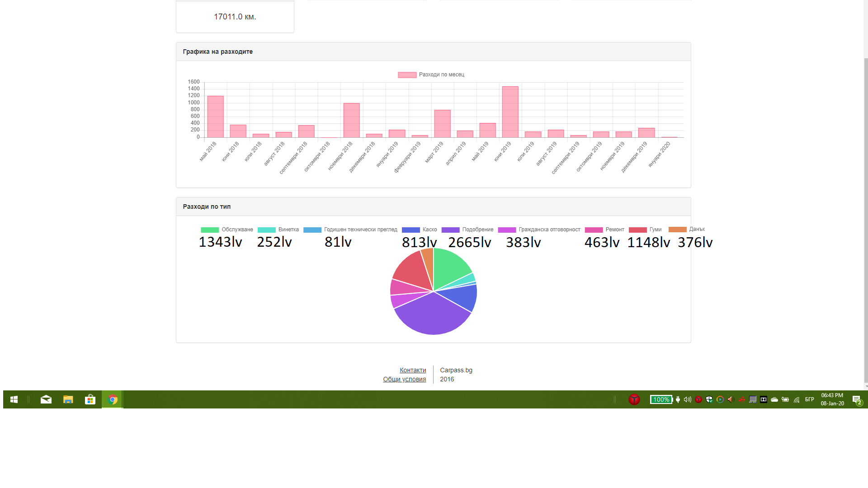Toggle Обслужване series in pie legend
The image size is (868, 488).
click(x=227, y=230)
